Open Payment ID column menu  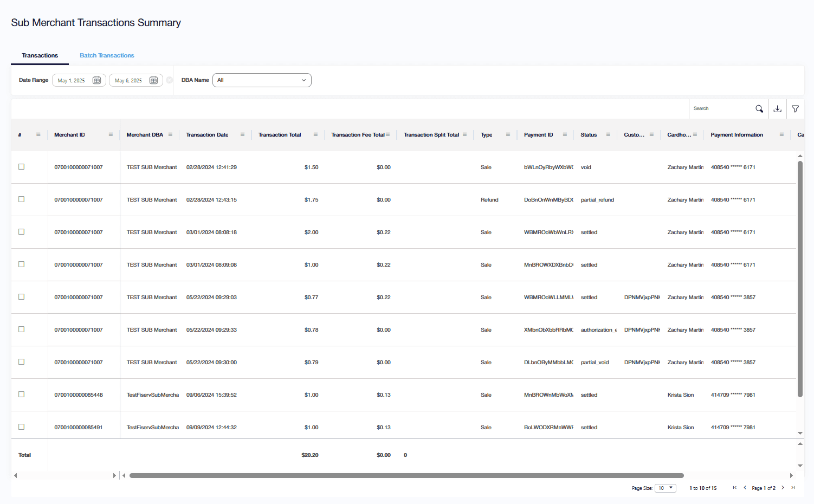[565, 134]
